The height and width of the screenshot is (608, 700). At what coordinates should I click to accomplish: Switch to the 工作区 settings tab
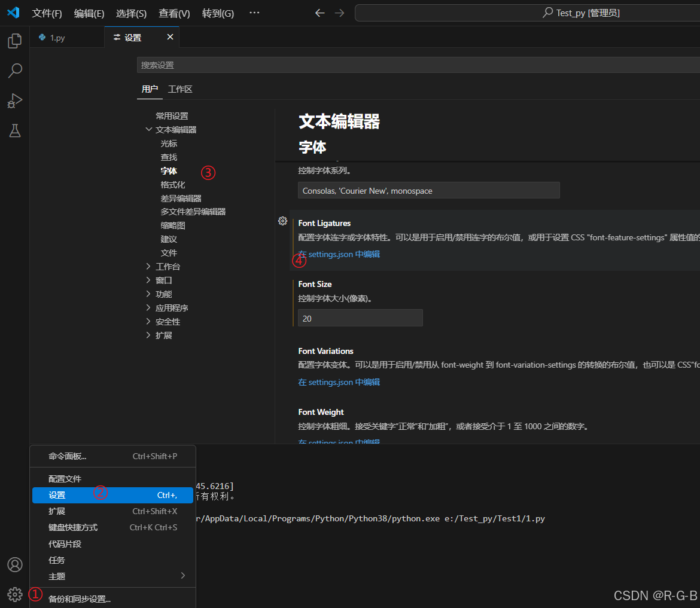180,89
